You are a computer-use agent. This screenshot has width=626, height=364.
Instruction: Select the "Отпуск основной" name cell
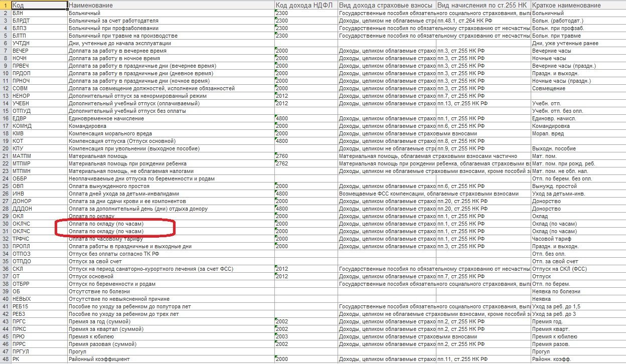point(171,276)
